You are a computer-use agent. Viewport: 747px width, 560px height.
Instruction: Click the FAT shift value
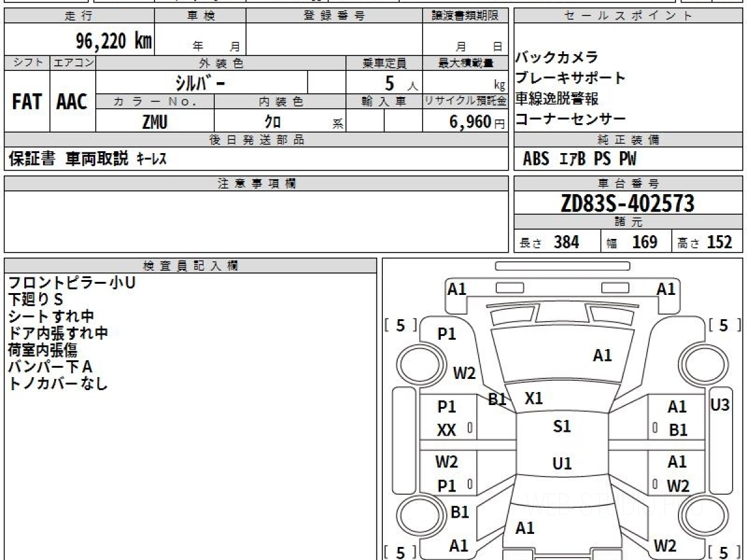click(x=27, y=102)
